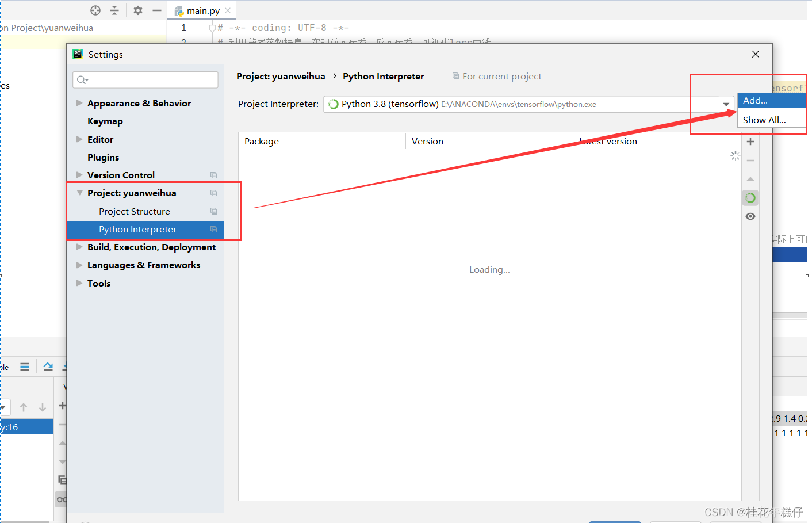Click the collapse all icon in project panel
This screenshot has height=523, width=812.
click(114, 10)
